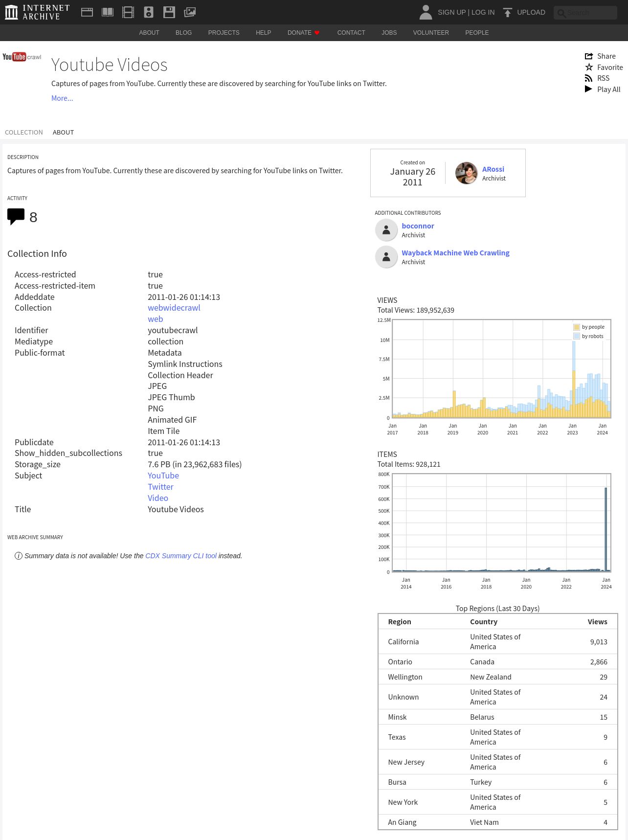Open the Audio (speaker) media icon
Image resolution: width=628 pixels, height=840 pixels.
tap(149, 12)
